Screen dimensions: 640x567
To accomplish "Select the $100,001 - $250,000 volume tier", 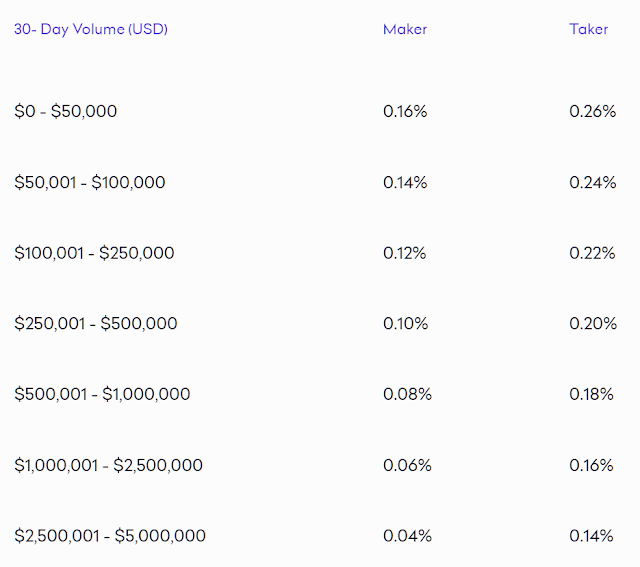I will pyautogui.click(x=94, y=253).
